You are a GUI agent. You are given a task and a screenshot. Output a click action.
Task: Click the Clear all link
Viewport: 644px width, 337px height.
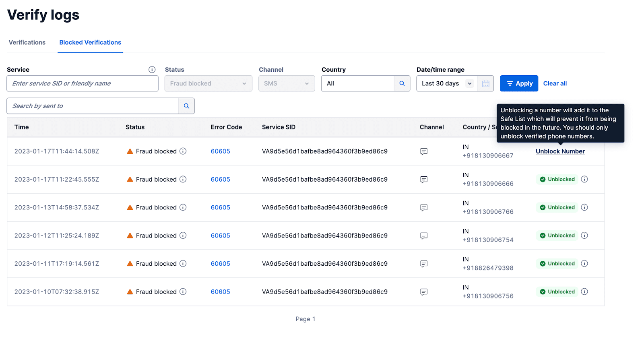(x=555, y=84)
